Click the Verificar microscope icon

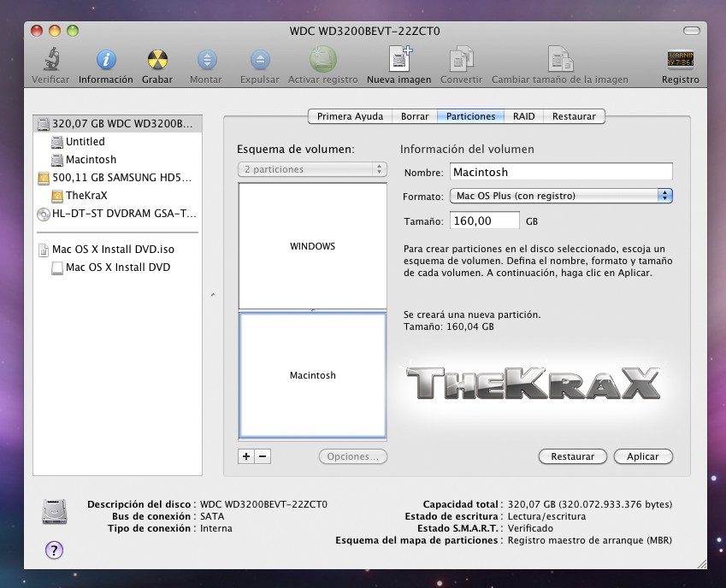(x=51, y=60)
